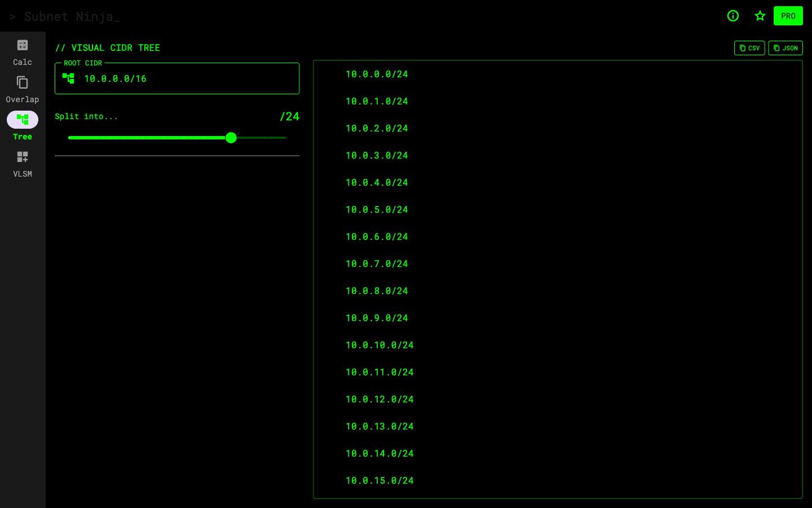Select subnet 10.0.10.0/24
This screenshot has height=508, width=812.
click(379, 345)
